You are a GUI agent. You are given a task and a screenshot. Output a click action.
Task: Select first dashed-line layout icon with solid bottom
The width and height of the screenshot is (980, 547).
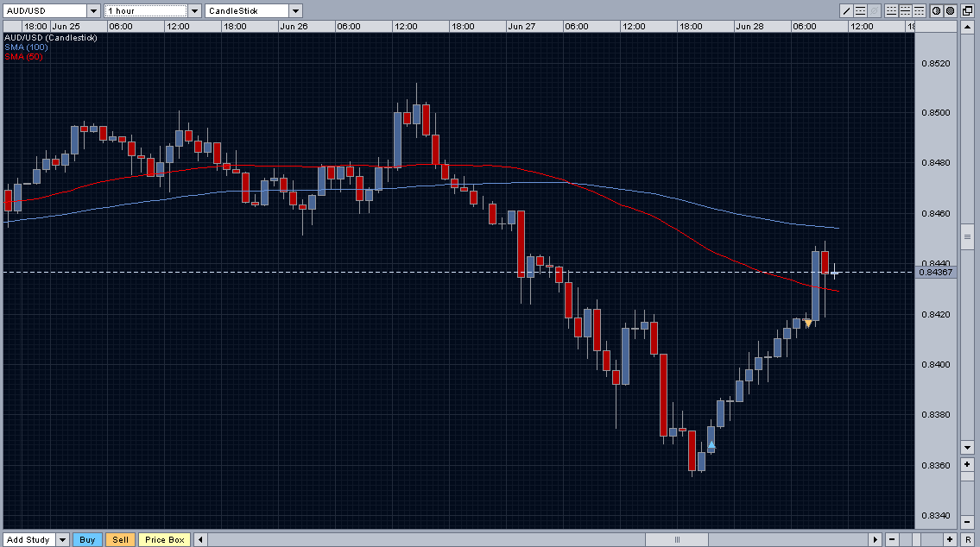[x=891, y=10]
